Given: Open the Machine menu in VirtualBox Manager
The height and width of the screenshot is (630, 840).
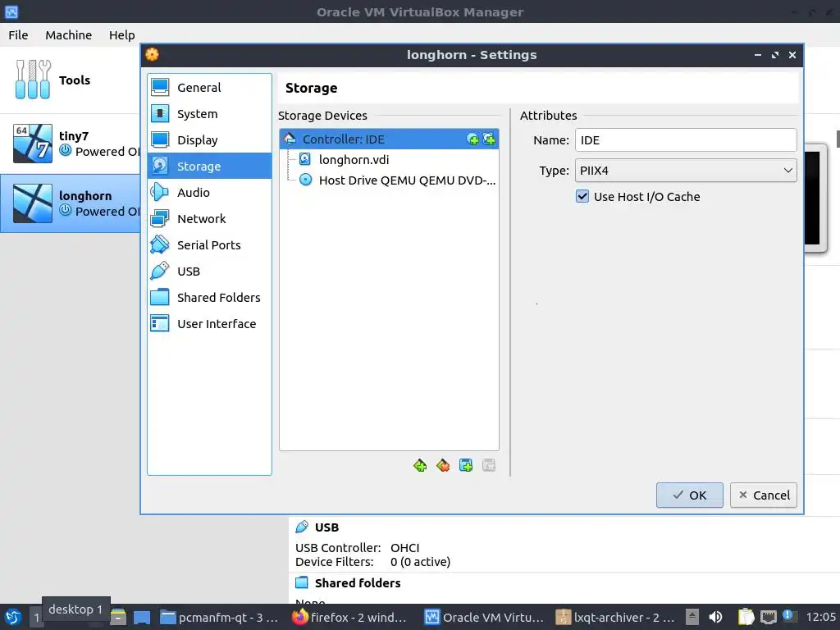Looking at the screenshot, I should coord(69,34).
